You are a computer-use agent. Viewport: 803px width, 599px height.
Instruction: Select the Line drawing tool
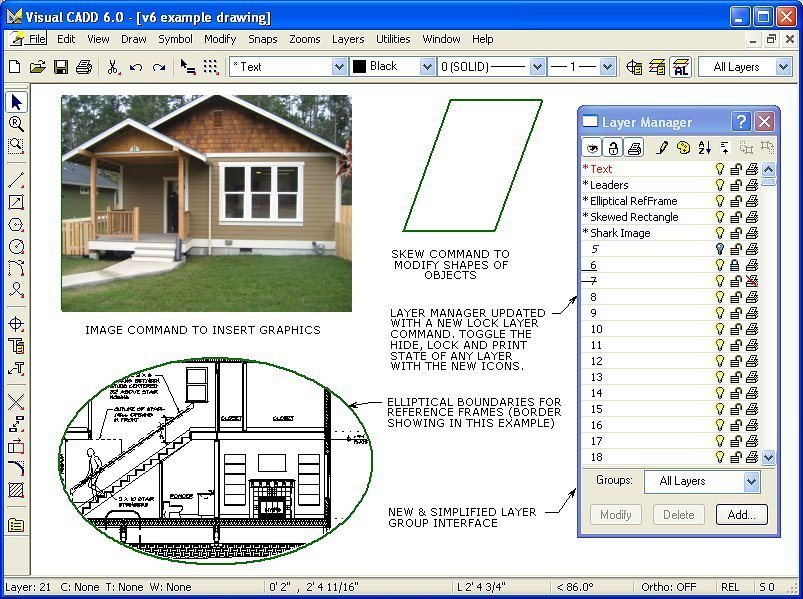pyautogui.click(x=16, y=180)
